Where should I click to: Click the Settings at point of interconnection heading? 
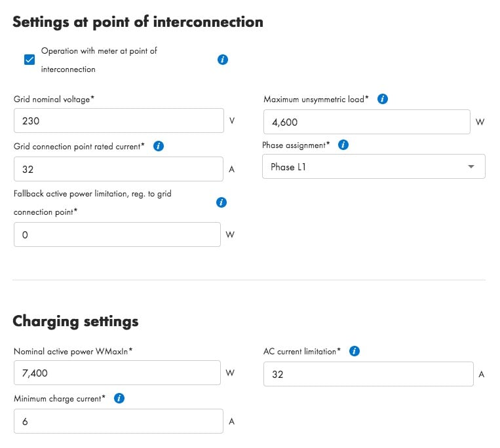138,22
